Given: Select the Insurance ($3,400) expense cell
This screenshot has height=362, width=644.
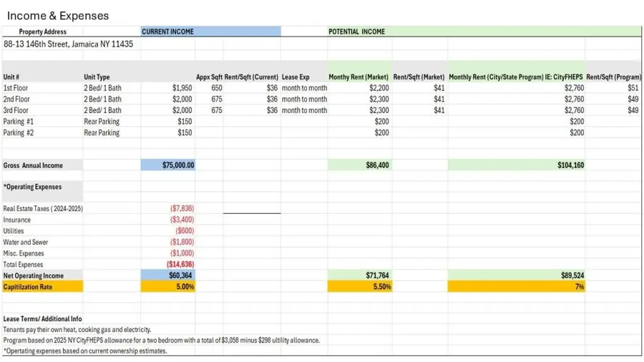Looking at the screenshot, I should (182, 220).
